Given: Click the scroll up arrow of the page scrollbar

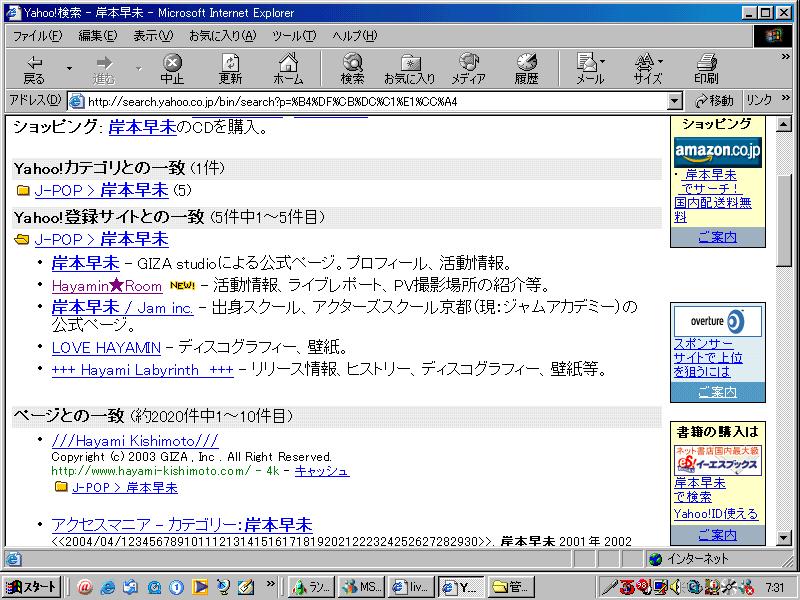Looking at the screenshot, I should point(784,124).
